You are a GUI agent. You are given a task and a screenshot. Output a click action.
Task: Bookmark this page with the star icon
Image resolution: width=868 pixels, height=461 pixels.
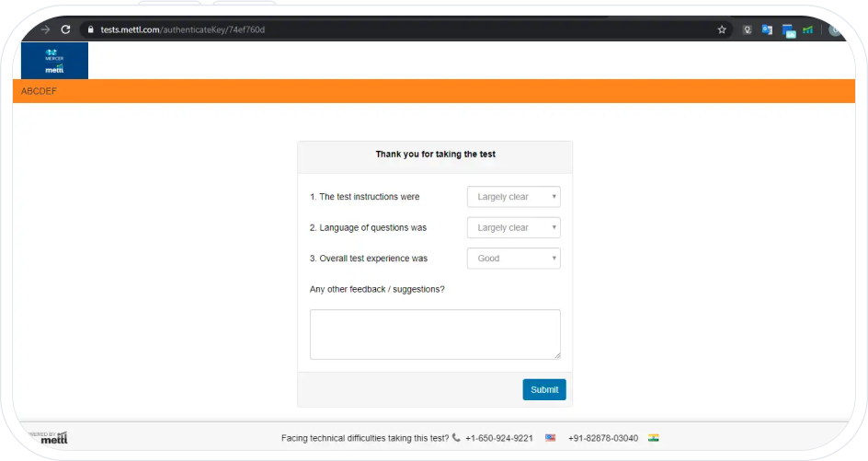(722, 29)
